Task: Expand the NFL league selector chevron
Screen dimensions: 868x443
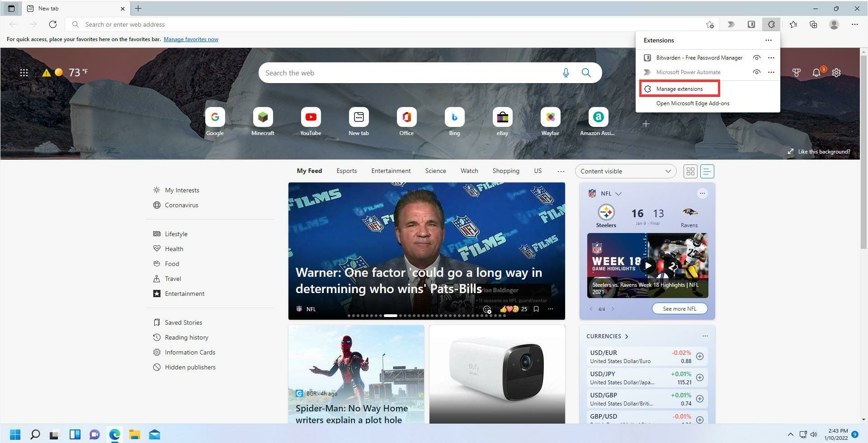Action: tap(618, 194)
